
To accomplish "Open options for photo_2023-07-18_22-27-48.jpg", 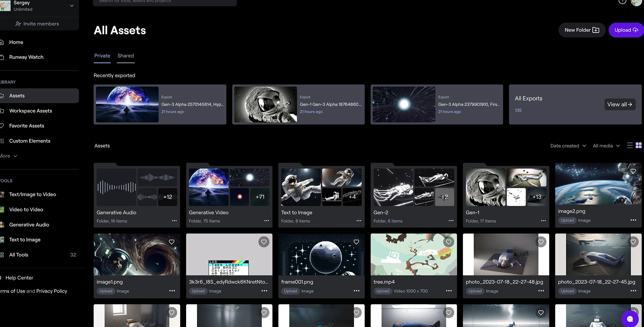I will point(541,291).
